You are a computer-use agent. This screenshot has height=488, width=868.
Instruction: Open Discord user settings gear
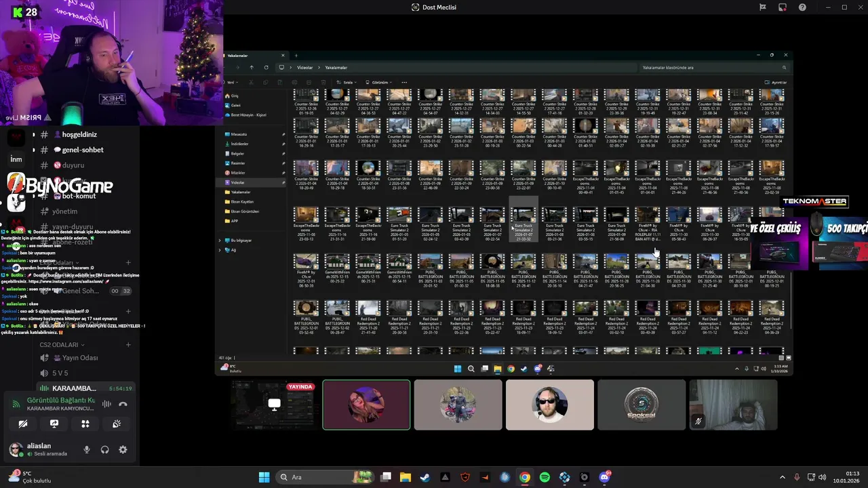pos(123,449)
